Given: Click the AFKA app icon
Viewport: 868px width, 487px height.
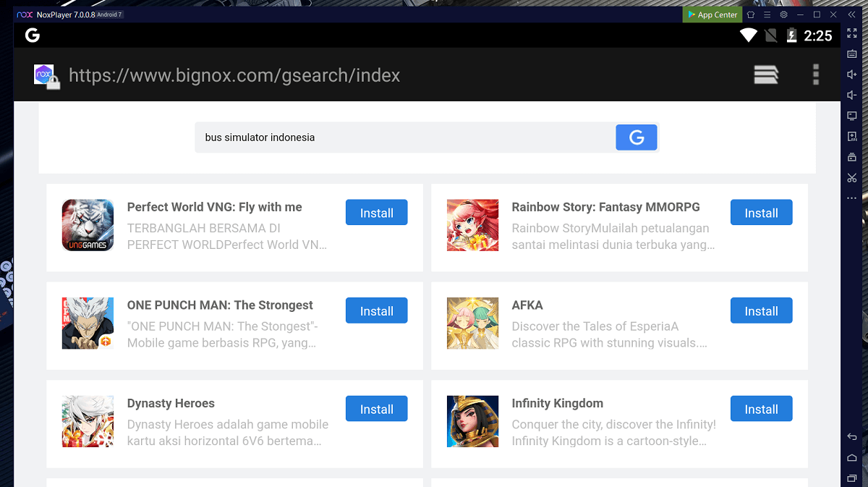Looking at the screenshot, I should tap(472, 323).
